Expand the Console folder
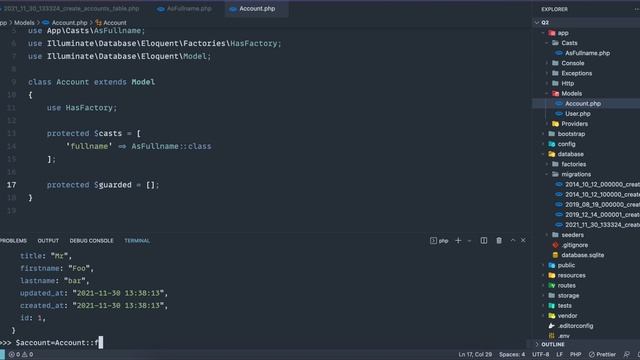The width and height of the screenshot is (640, 360). click(x=573, y=63)
